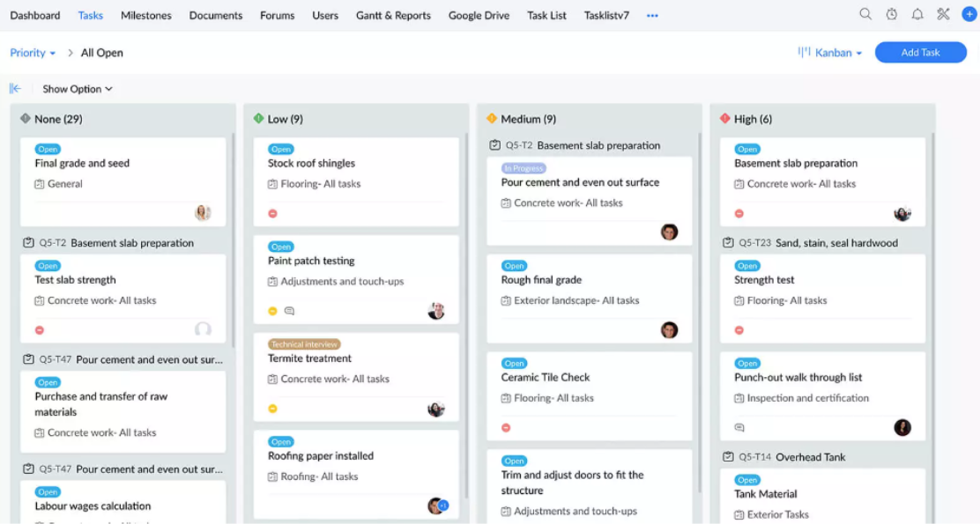The image size is (980, 524).
Task: Click the red dot on Test slab strength card
Action: click(x=40, y=329)
